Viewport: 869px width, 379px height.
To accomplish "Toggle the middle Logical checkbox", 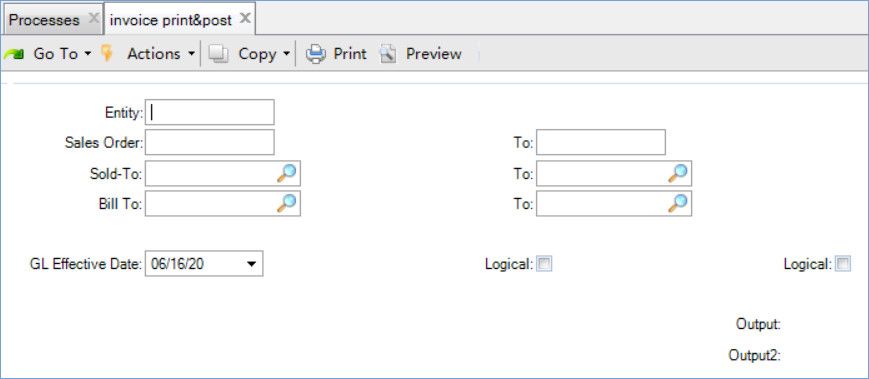I will point(545,264).
